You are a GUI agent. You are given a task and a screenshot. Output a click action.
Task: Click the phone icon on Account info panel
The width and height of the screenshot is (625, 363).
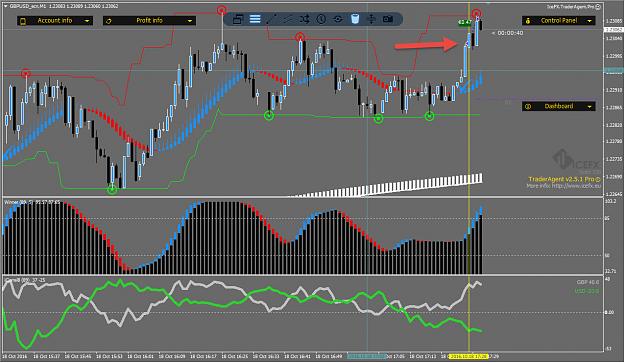click(x=23, y=21)
